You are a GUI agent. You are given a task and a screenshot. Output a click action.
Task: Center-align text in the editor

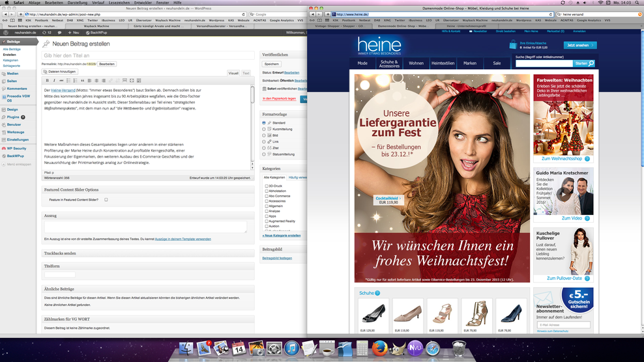(x=96, y=81)
